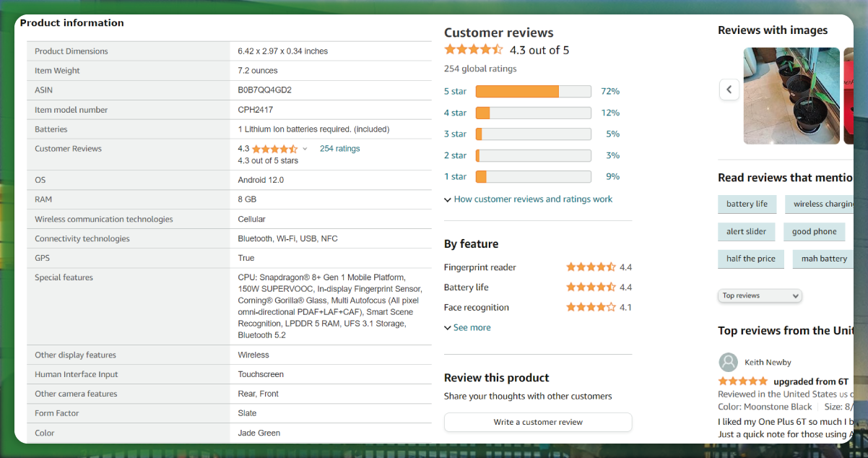Select the half the price review tag
This screenshot has width=868, height=458.
coord(751,259)
